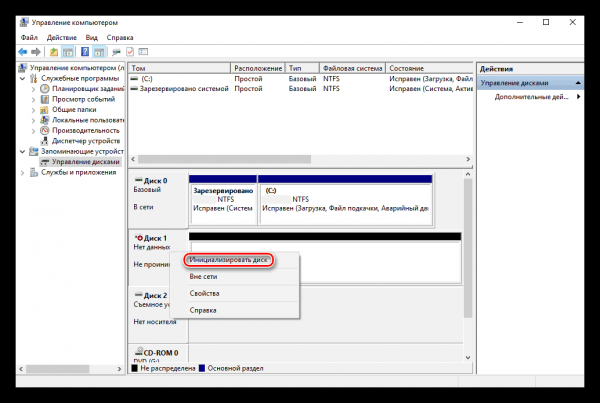
Task: Click the Диск 1 uninitialized disk icon
Action: click(139, 238)
